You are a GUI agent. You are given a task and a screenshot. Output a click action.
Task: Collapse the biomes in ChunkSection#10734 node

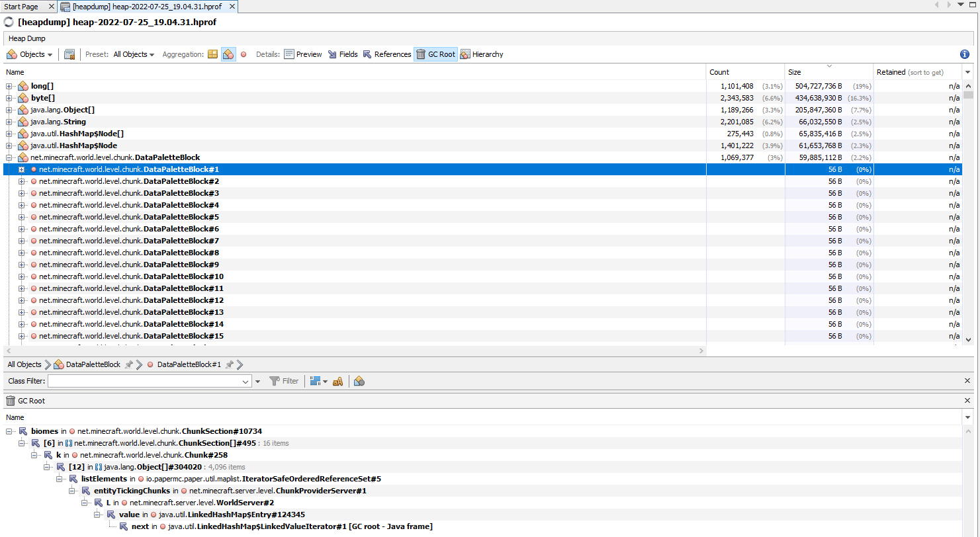pos(9,431)
